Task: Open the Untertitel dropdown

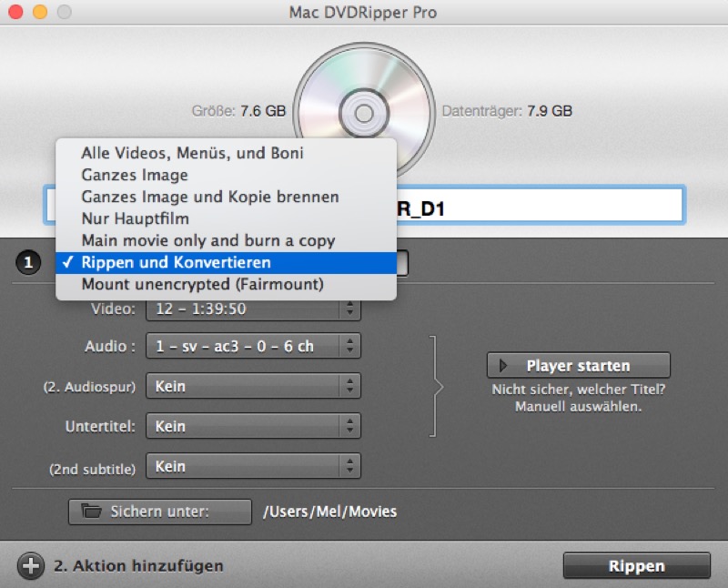Action: point(253,426)
